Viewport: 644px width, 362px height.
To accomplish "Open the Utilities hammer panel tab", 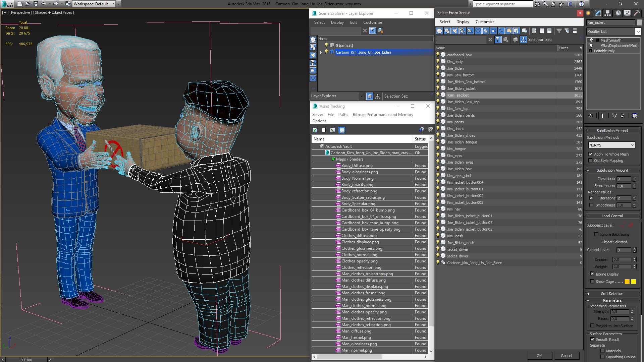I will (x=636, y=13).
